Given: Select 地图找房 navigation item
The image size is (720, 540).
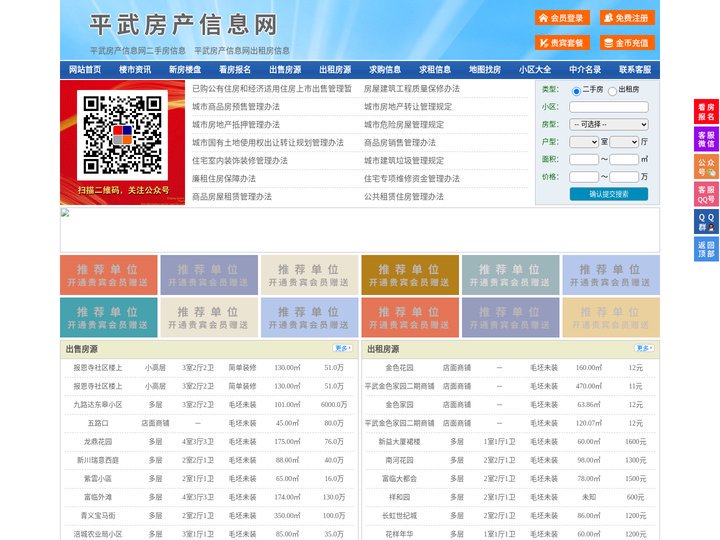Looking at the screenshot, I should (485, 70).
